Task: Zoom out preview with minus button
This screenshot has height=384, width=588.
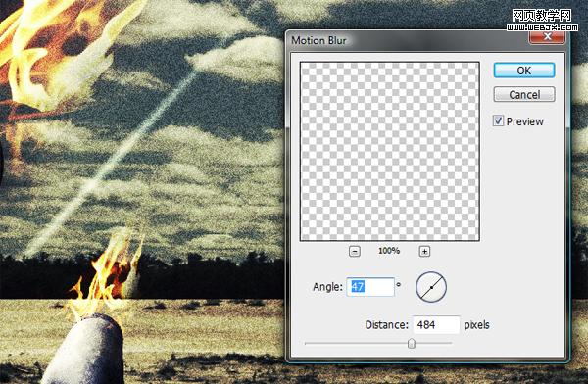Action: [355, 251]
